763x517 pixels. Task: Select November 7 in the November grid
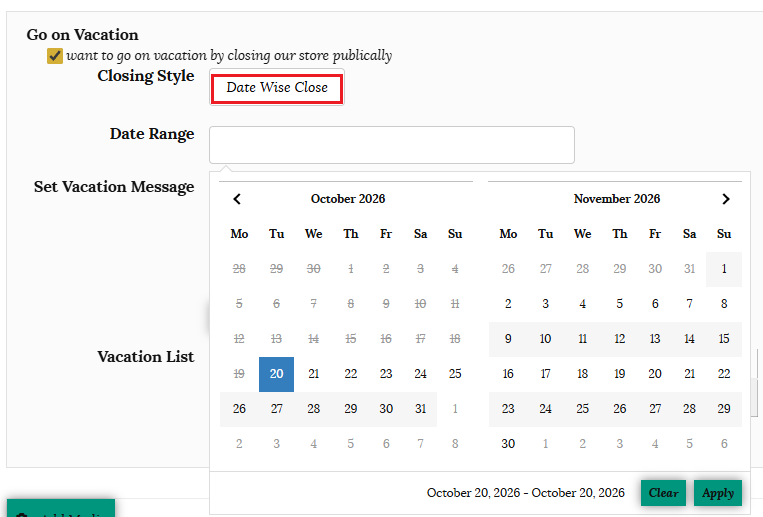point(690,304)
